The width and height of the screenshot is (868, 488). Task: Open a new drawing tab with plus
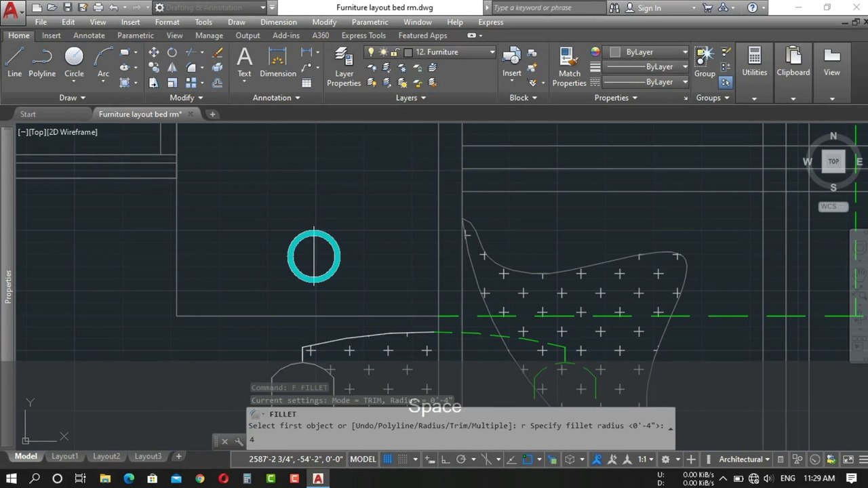tap(212, 114)
